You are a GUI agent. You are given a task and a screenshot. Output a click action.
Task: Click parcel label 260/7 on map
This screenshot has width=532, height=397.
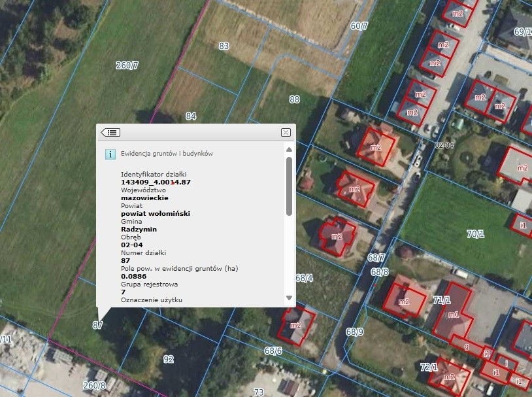pos(127,65)
